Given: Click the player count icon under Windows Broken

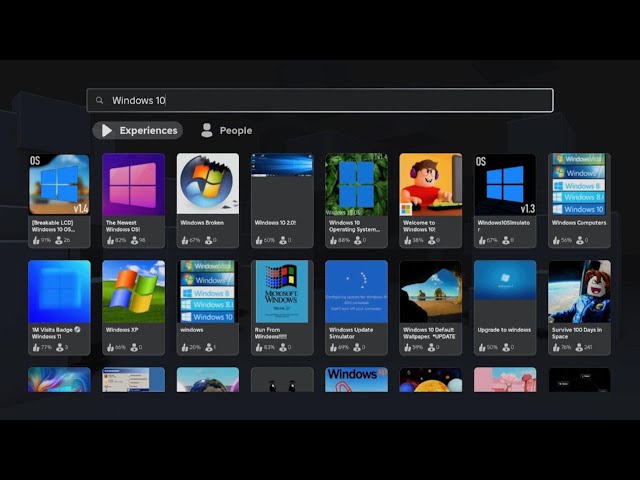Looking at the screenshot, I should pos(208,240).
